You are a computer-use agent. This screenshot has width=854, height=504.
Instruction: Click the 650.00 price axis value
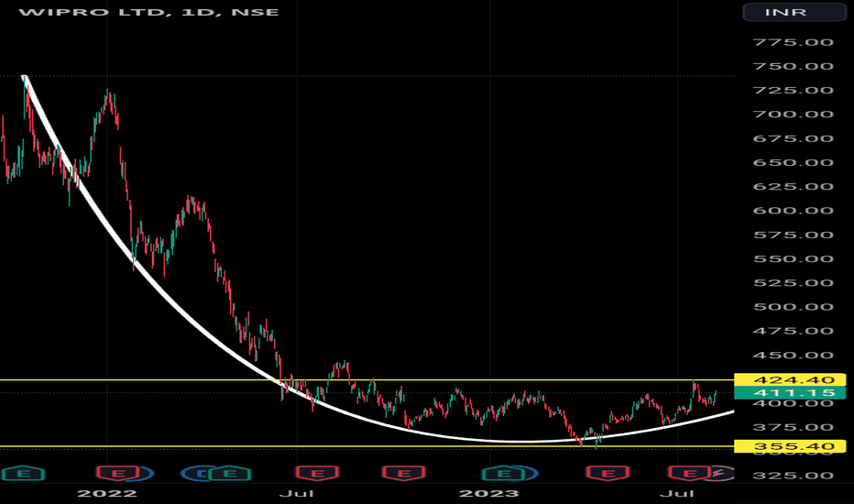pyautogui.click(x=793, y=163)
